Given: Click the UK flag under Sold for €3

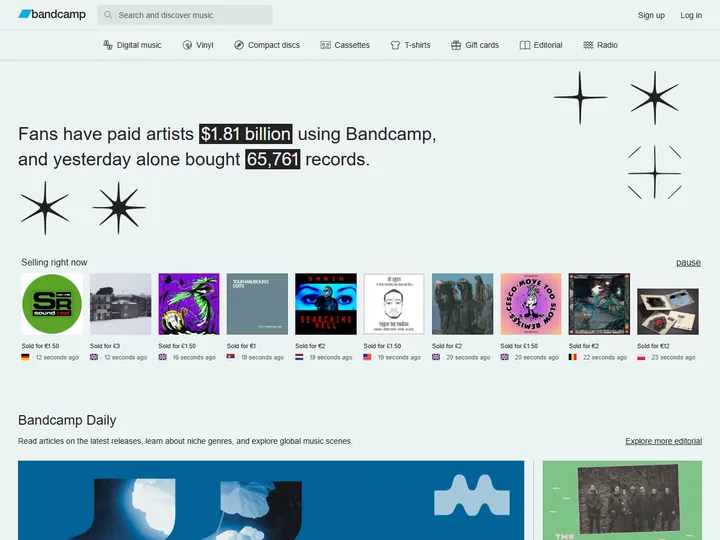Looking at the screenshot, I should click(x=94, y=357).
